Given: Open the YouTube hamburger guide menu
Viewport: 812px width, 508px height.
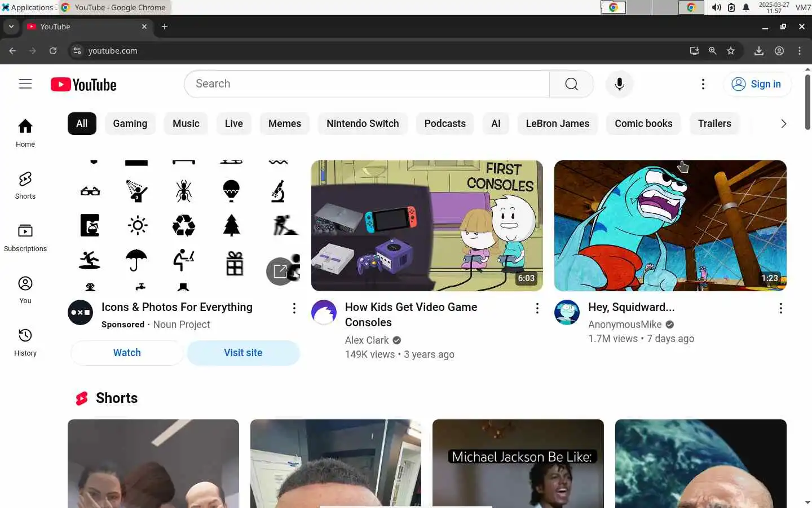Looking at the screenshot, I should (25, 84).
